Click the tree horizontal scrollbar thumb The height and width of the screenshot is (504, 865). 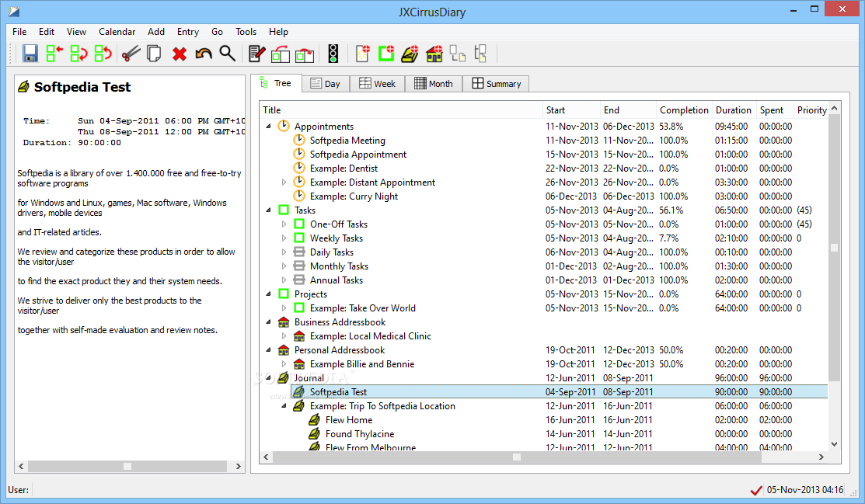pos(516,457)
